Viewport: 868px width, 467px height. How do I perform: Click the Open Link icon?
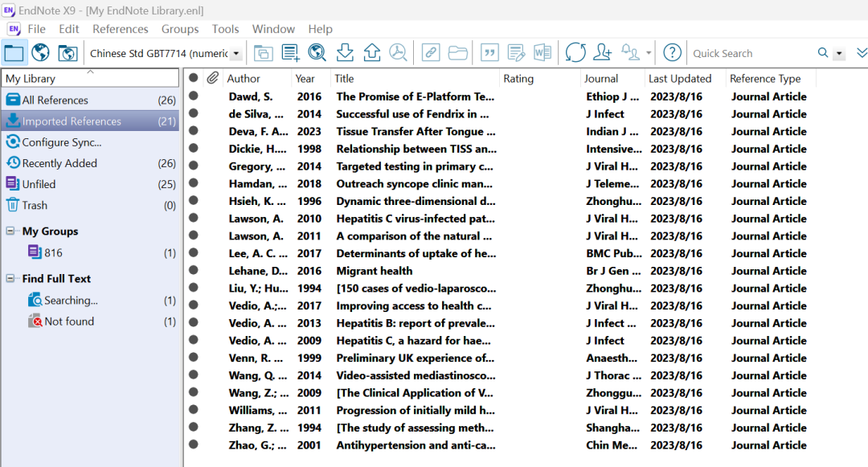tap(431, 53)
